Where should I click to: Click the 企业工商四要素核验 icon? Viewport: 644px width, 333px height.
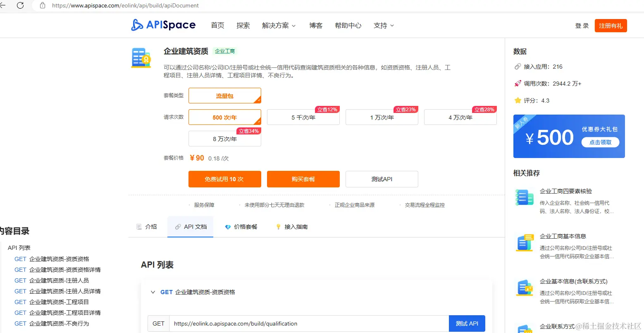tap(525, 198)
